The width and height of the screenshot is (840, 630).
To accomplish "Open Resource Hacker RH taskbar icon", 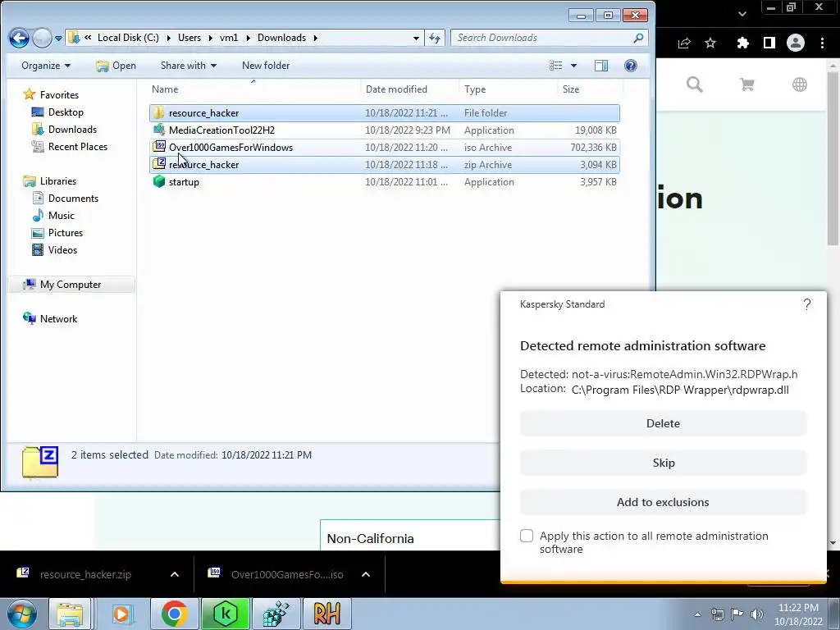I will pyautogui.click(x=327, y=614).
